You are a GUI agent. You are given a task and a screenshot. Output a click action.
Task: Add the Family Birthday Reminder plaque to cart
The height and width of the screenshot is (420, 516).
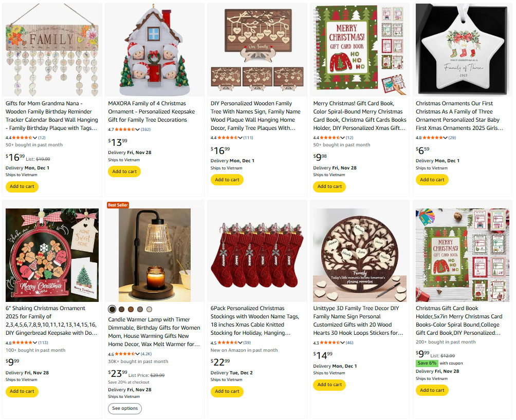pyautogui.click(x=22, y=186)
